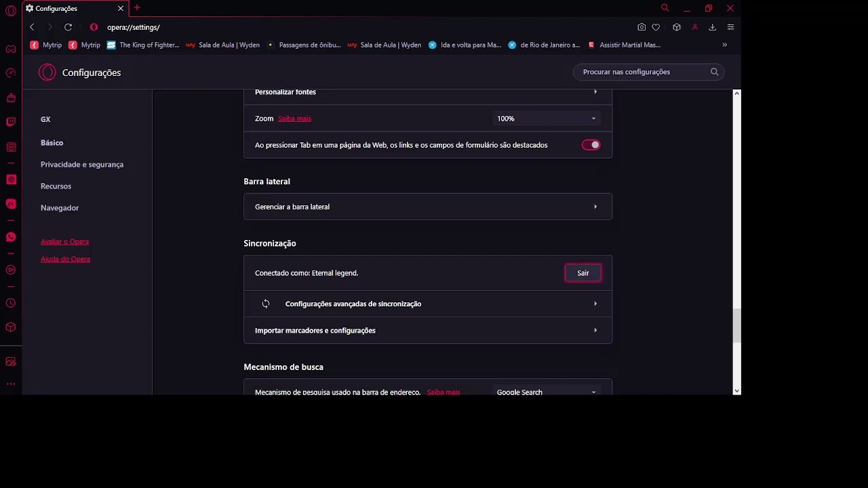Click the Barra lateral section heading
Screen dimensions: 868x488
267,182
